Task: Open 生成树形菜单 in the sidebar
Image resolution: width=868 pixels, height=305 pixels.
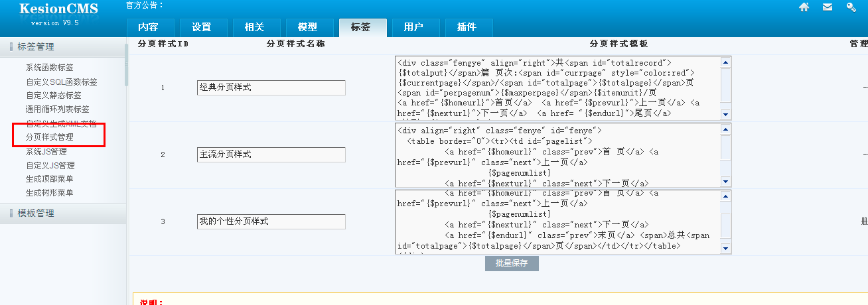Action: [x=49, y=193]
